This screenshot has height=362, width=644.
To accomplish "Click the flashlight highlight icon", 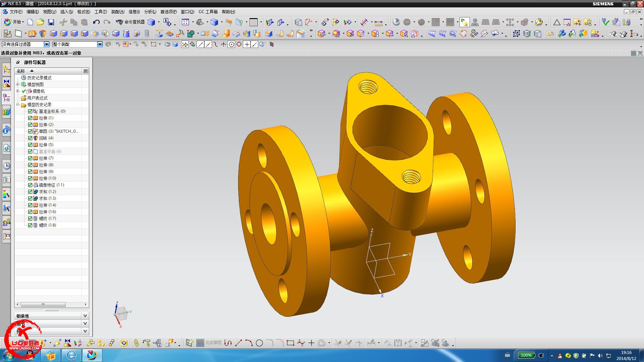I will [464, 22].
